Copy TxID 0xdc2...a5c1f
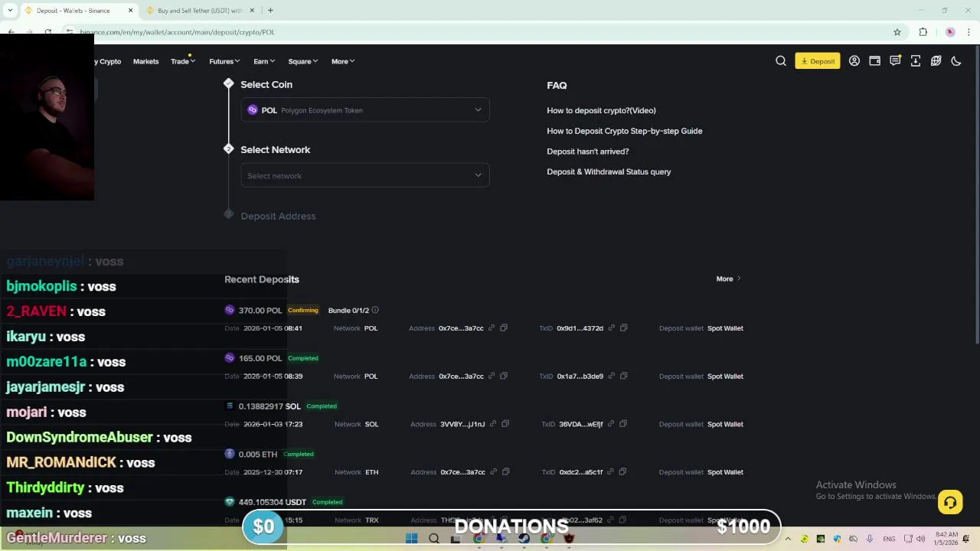 click(x=623, y=472)
